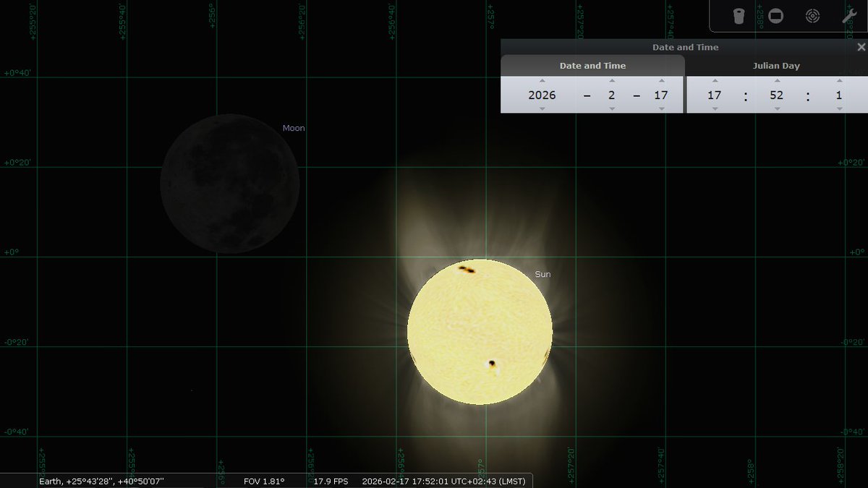Image resolution: width=868 pixels, height=488 pixels.
Task: Click the seconds field showing 1
Action: coord(839,95)
